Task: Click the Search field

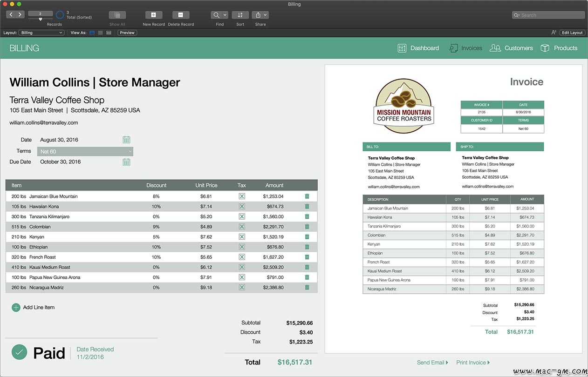Action: point(547,15)
